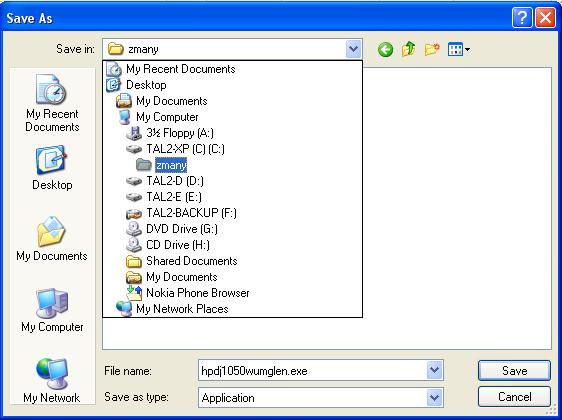Click the Save button
Viewport: 562px width, 420px height.
pyautogui.click(x=514, y=370)
